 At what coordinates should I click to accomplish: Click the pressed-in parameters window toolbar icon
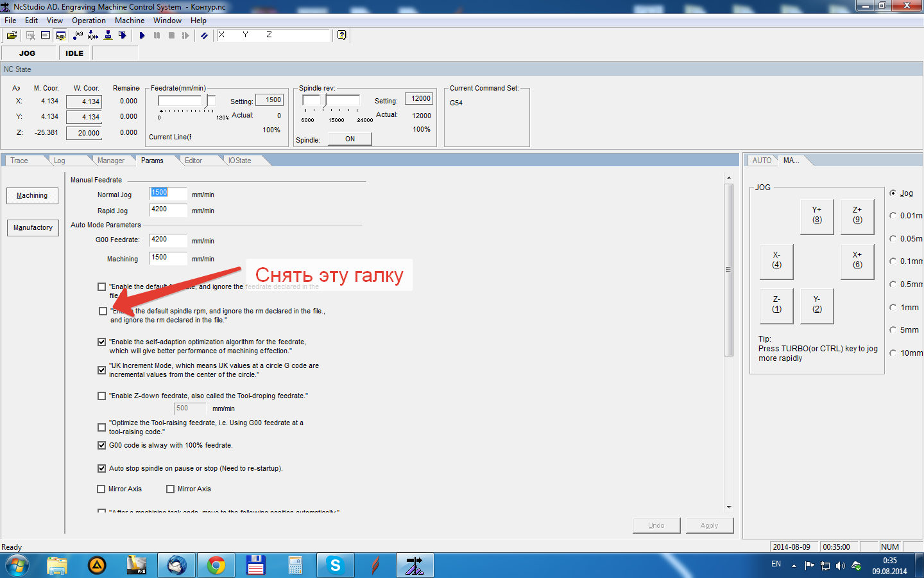coord(61,35)
